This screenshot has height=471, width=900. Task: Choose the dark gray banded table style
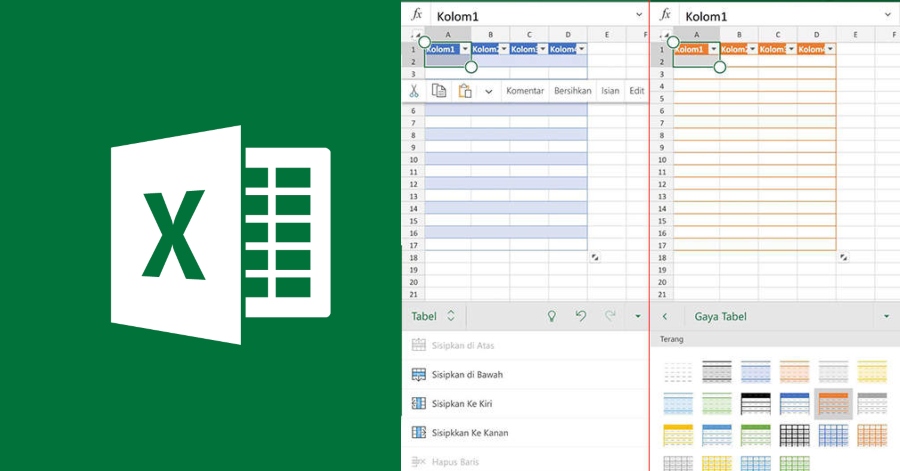(717, 372)
